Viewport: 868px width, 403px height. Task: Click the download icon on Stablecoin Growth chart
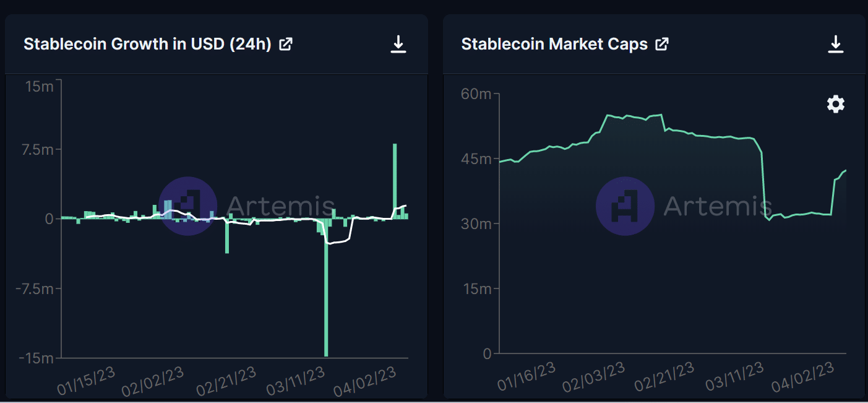click(399, 44)
